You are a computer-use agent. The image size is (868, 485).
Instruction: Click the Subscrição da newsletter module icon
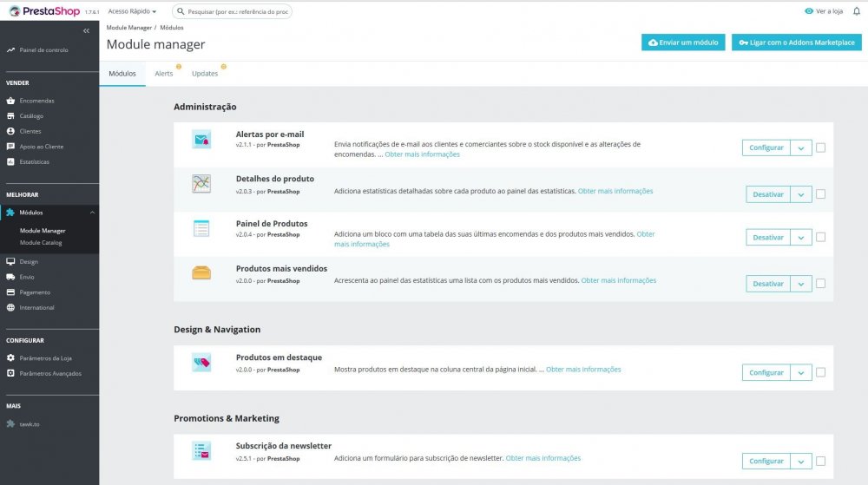pyautogui.click(x=201, y=450)
